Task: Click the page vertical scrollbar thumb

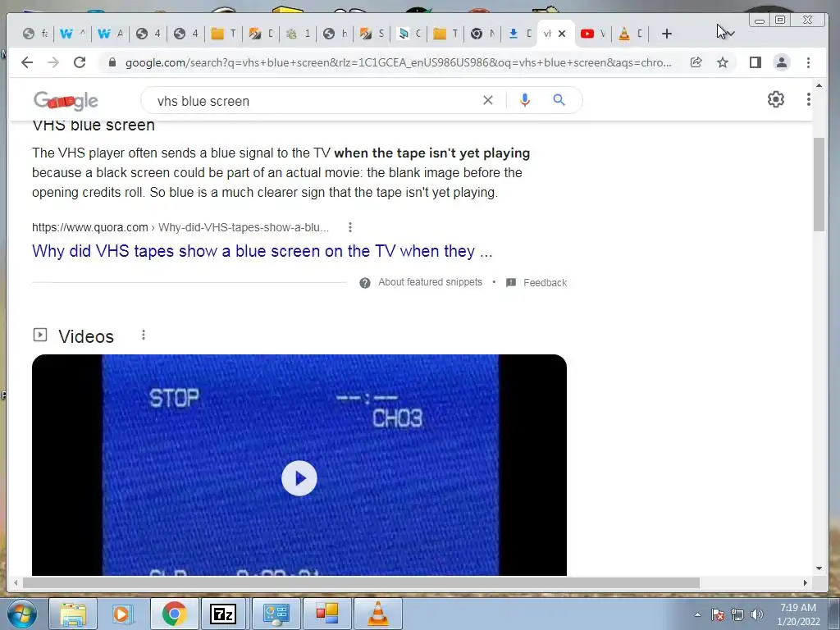Action: point(819,185)
